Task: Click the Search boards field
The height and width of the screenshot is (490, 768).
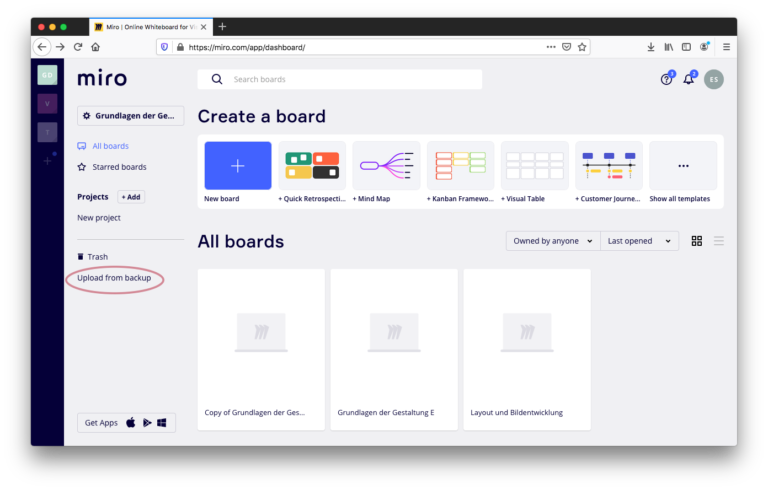Action: point(339,79)
